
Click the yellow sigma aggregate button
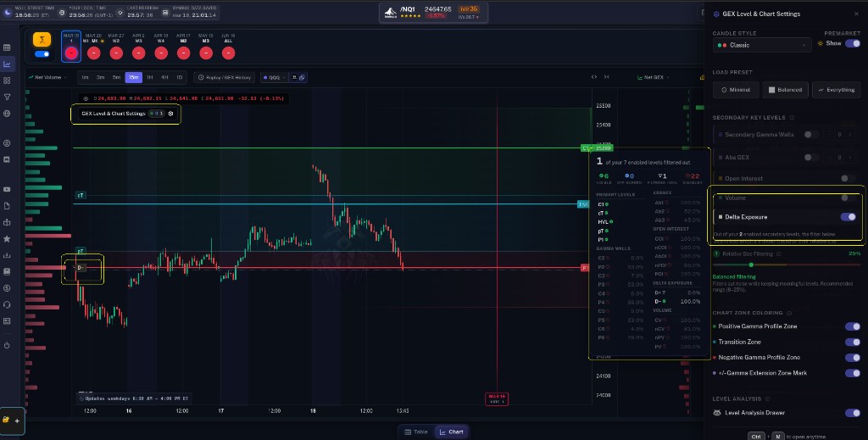click(42, 39)
